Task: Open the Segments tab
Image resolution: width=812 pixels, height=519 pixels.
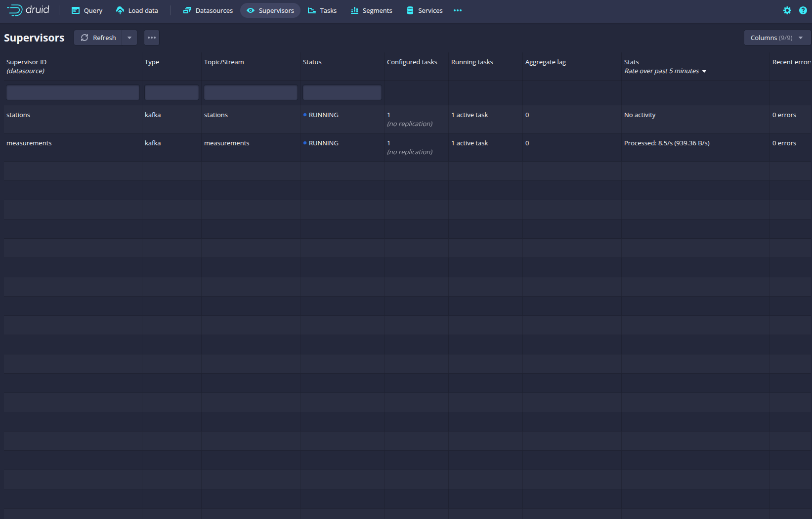Action: [371, 10]
